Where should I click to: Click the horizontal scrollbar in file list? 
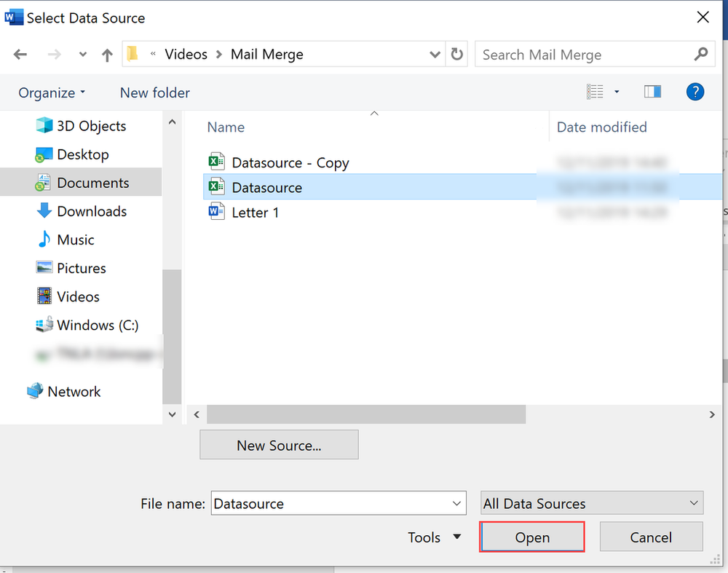tap(365, 414)
